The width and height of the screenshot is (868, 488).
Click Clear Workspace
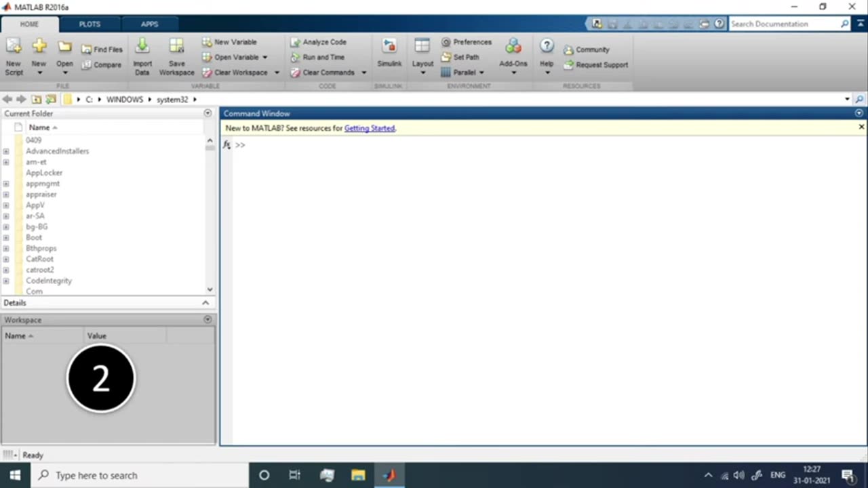tap(235, 73)
